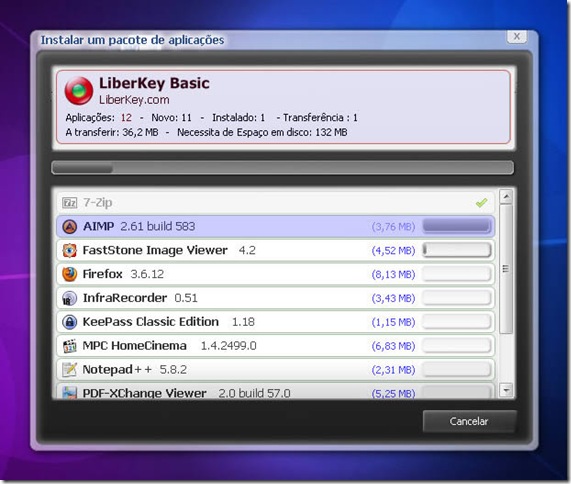Click the "LiberKey.com" website text
The image size is (571, 484).
pyautogui.click(x=134, y=100)
